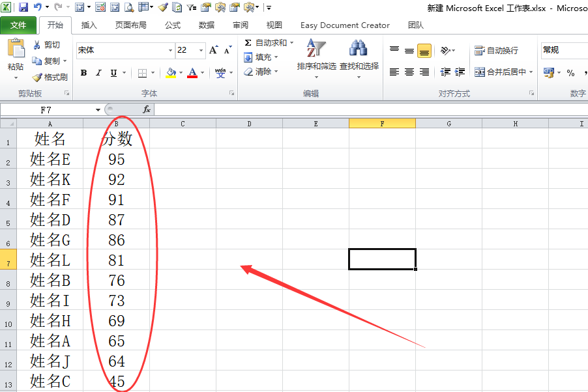Click the Merge and Center (合并后居中) button
This screenshot has width=588, height=392.
click(x=500, y=72)
